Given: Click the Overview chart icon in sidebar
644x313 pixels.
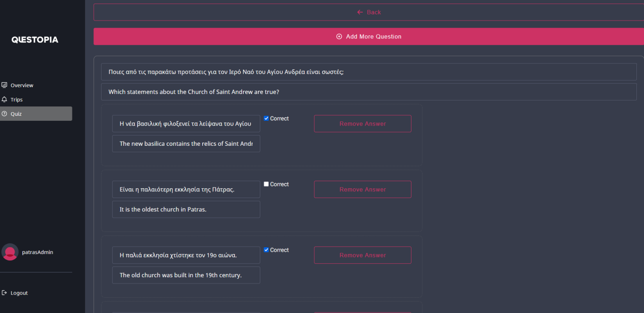Looking at the screenshot, I should point(4,85).
